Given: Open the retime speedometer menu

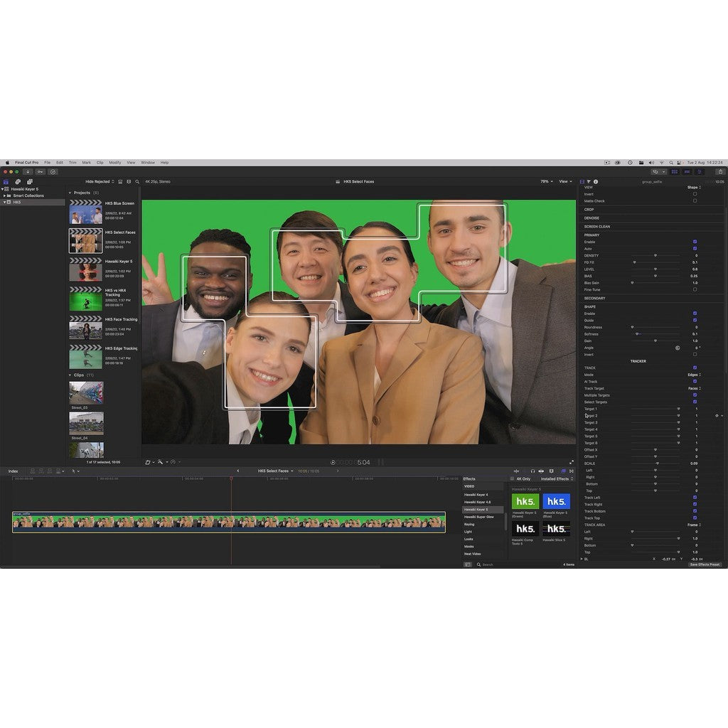Looking at the screenshot, I should click(174, 462).
